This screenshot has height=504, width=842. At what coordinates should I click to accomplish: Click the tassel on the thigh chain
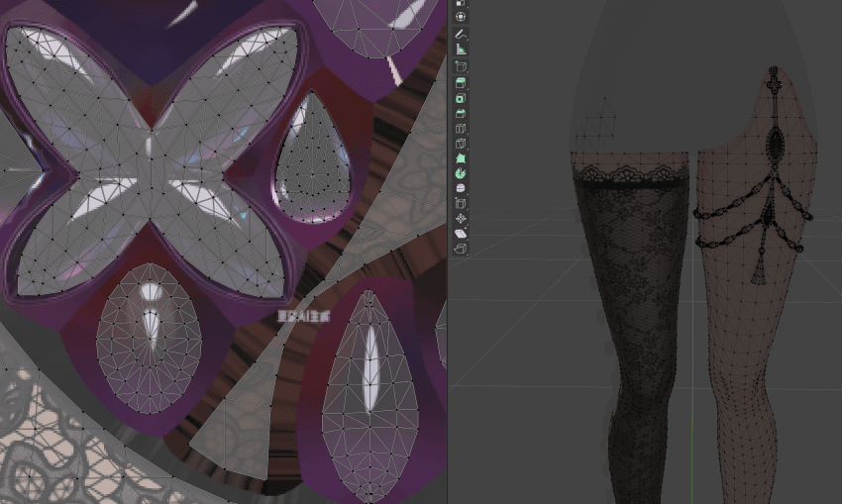758,272
